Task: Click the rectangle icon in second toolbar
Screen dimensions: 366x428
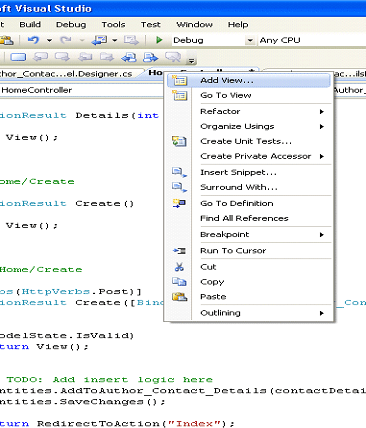Action: [x=18, y=57]
